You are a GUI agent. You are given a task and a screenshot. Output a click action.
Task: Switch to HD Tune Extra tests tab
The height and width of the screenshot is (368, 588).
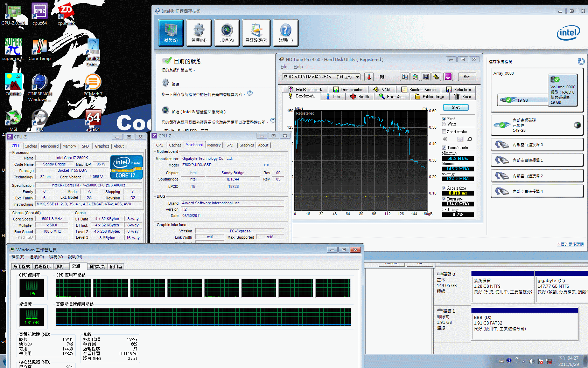[458, 90]
